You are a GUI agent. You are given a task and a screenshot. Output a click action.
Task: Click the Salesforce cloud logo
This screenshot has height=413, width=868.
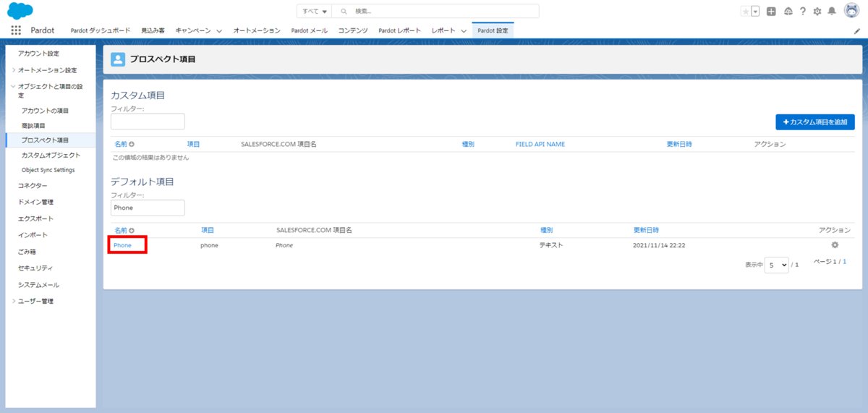click(20, 11)
